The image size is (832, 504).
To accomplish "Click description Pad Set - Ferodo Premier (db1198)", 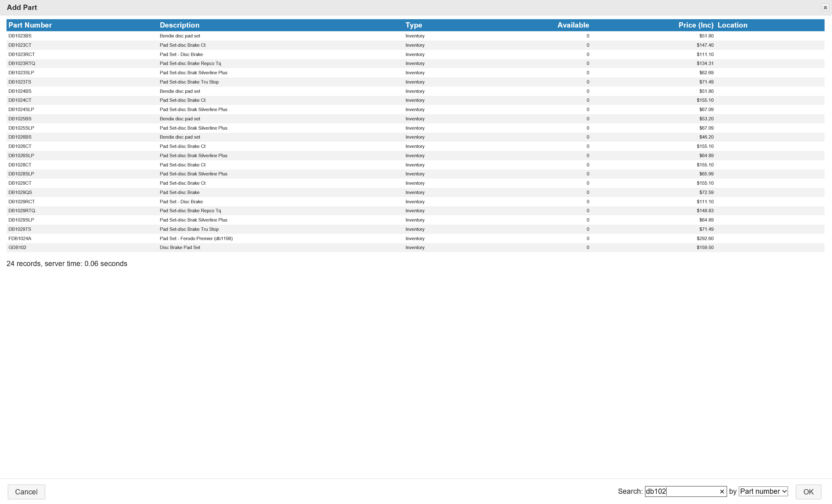I will [x=196, y=239].
